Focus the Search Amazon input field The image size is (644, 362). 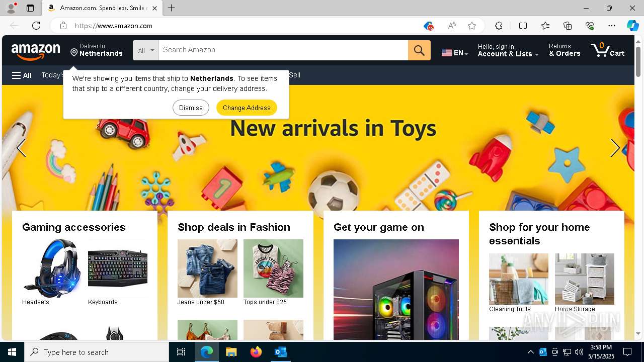pyautogui.click(x=283, y=50)
